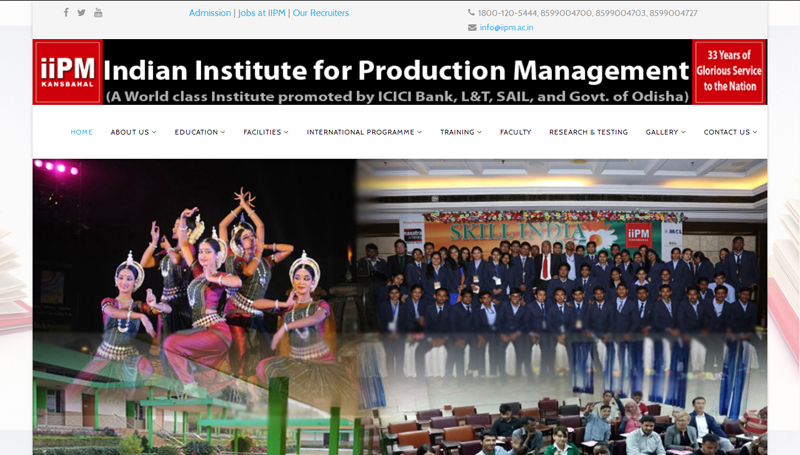Screen dimensions: 800x455
Task: Go to the Home menu item
Action: (x=82, y=132)
